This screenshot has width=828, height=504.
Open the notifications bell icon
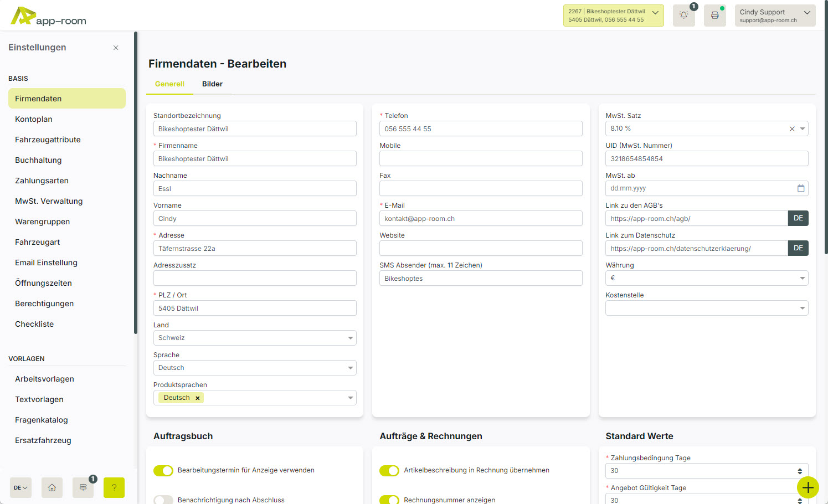[x=684, y=16]
